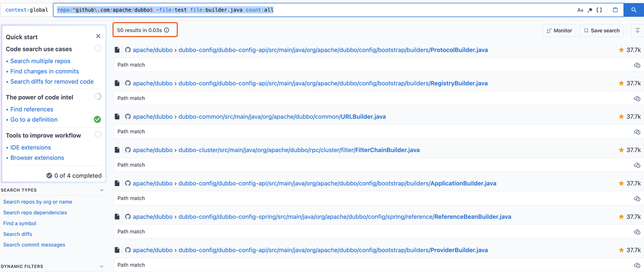Click the blue search magnifier button

(634, 10)
